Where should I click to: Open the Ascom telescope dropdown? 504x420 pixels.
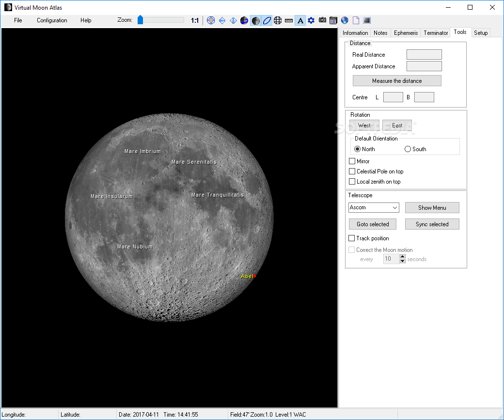374,208
